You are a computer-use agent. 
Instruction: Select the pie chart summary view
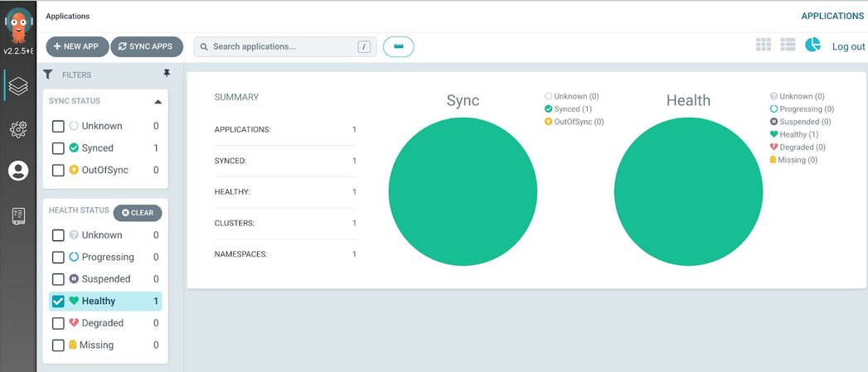[812, 45]
